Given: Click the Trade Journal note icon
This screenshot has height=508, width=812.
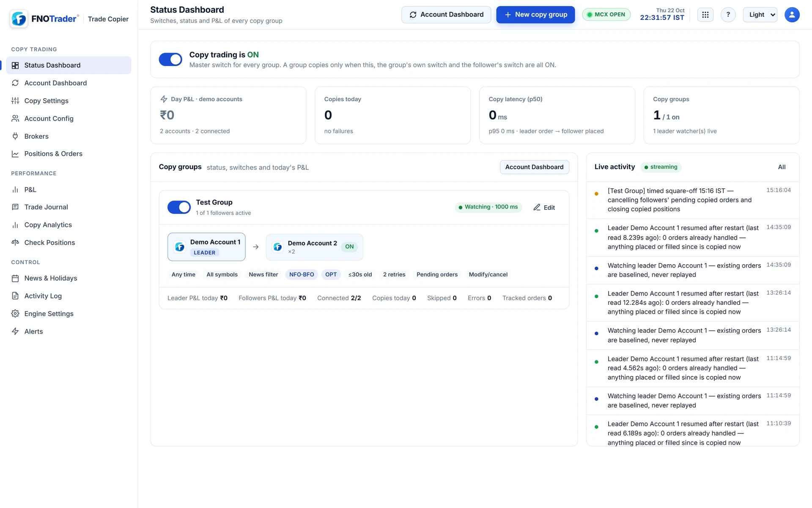Looking at the screenshot, I should 15,207.
